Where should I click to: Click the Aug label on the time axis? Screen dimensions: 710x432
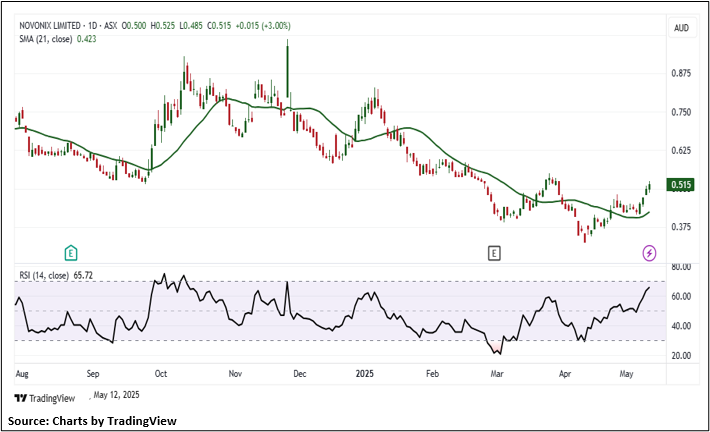(x=22, y=374)
